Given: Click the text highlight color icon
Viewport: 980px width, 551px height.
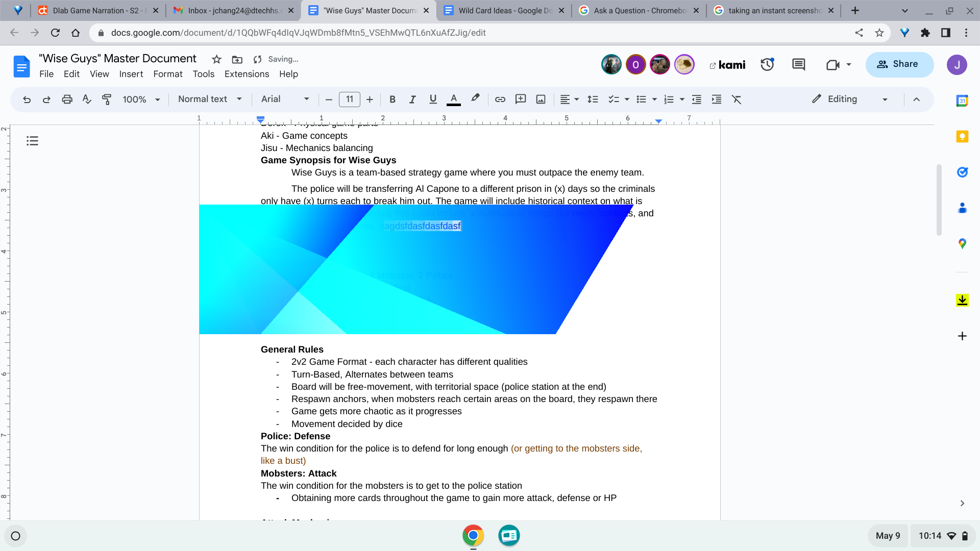Looking at the screenshot, I should (475, 99).
